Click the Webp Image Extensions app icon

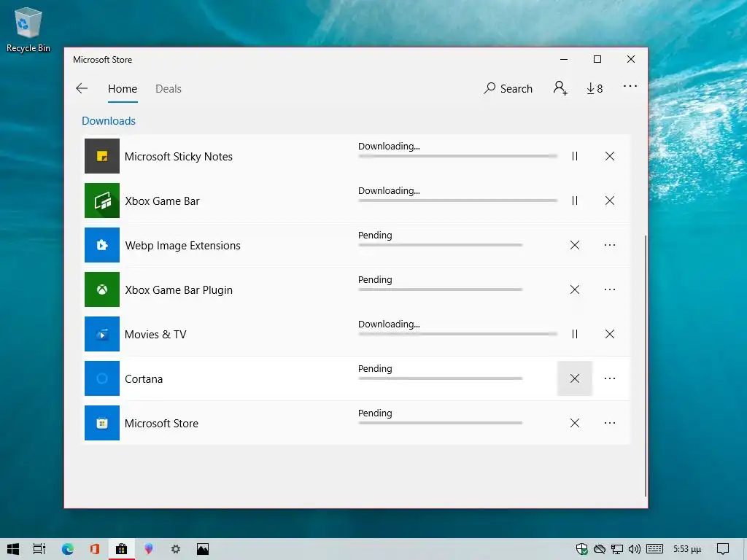click(102, 245)
